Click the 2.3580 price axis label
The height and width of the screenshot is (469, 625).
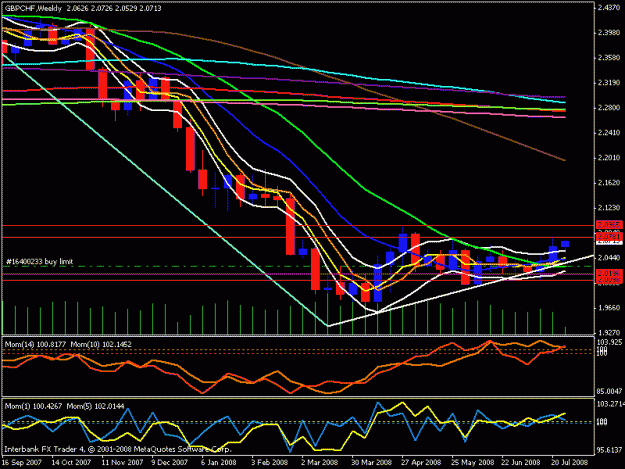610,58
